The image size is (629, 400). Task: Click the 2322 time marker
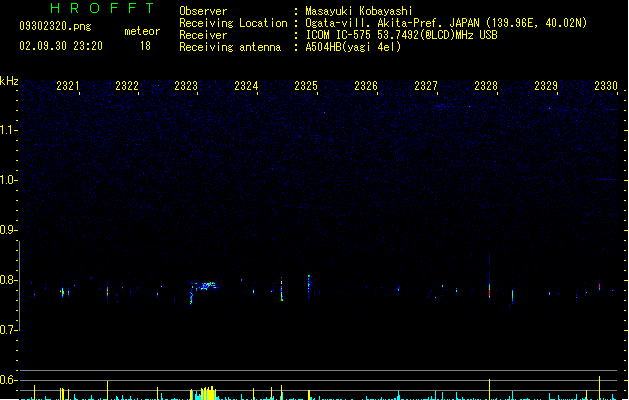click(x=127, y=86)
